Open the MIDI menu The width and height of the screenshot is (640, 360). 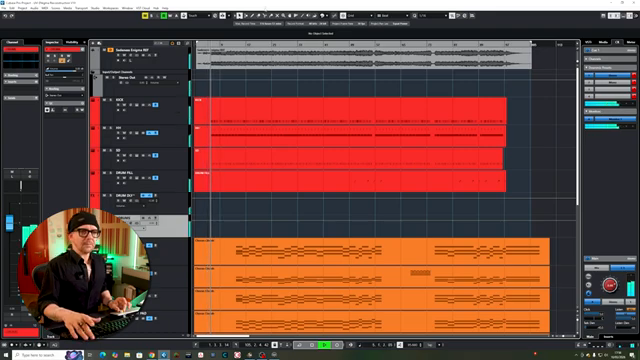pyautogui.click(x=44, y=8)
